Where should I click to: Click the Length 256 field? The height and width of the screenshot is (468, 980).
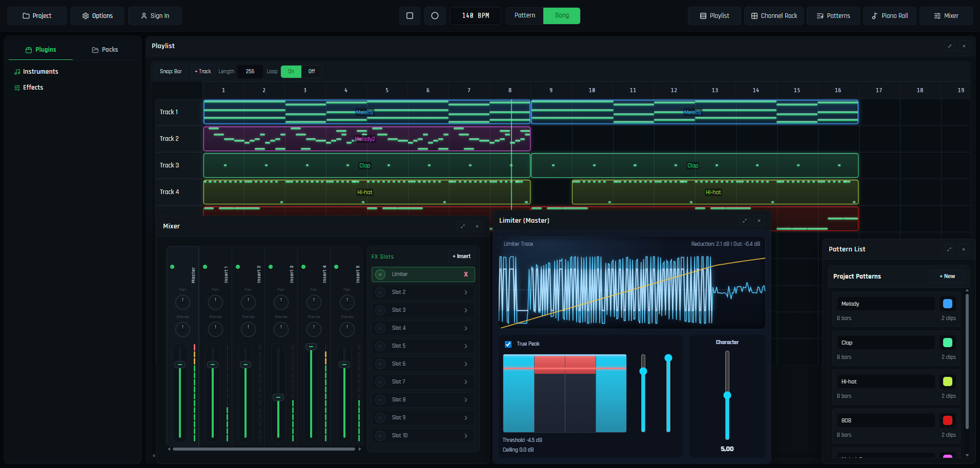250,72
